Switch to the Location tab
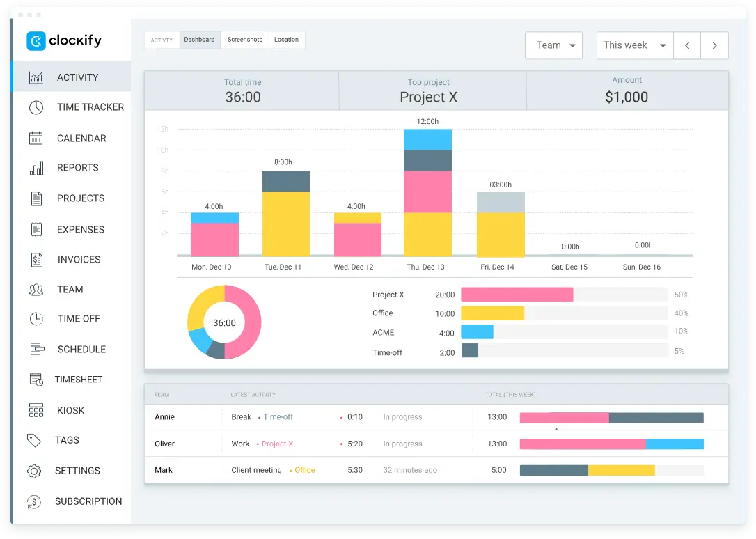The image size is (756, 539). click(286, 40)
